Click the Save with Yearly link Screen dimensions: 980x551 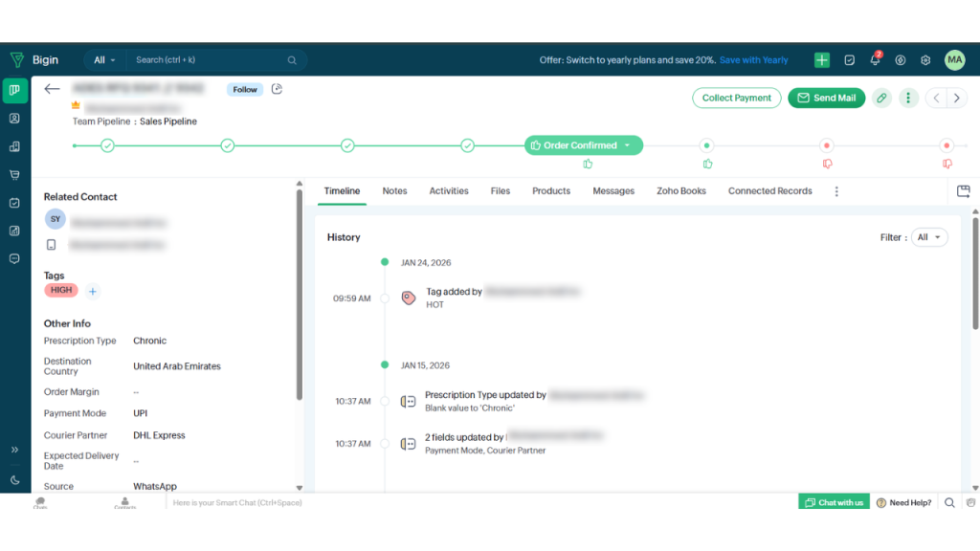[753, 60]
